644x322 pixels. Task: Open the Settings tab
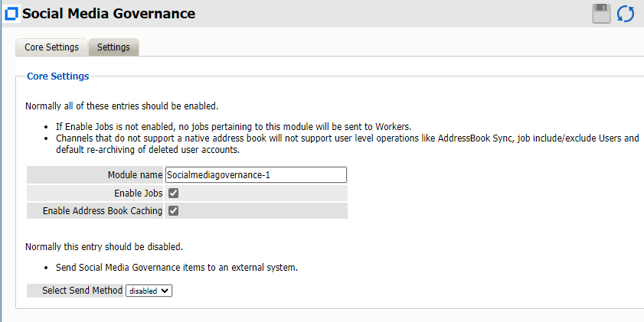[113, 47]
